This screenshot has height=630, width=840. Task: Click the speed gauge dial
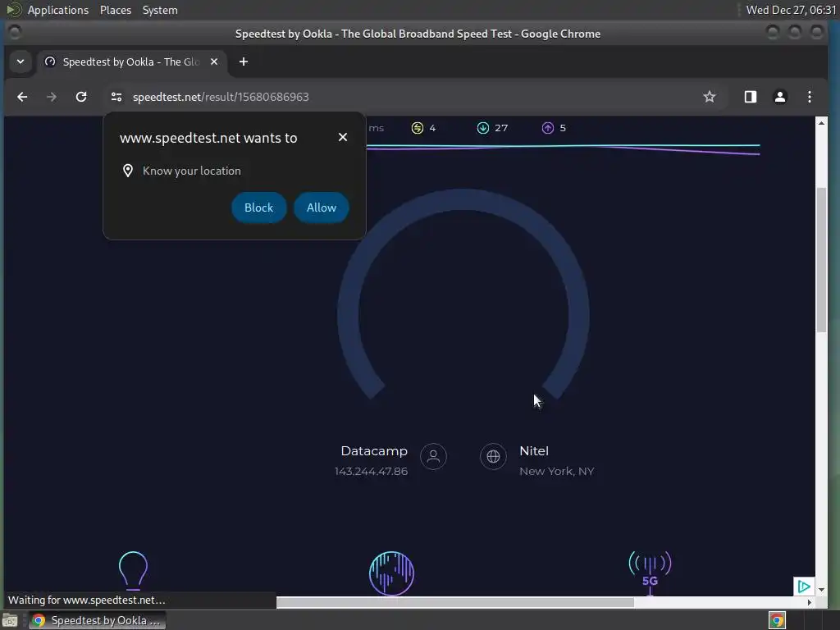(x=463, y=294)
